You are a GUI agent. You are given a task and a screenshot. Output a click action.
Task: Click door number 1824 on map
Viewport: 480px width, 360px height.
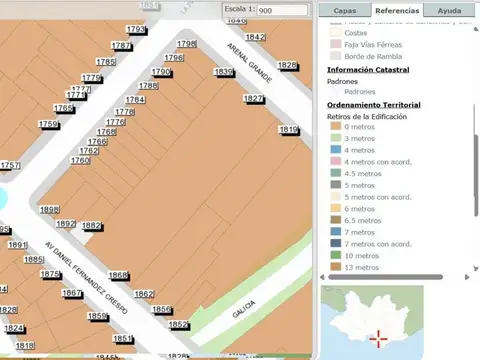click(x=14, y=328)
